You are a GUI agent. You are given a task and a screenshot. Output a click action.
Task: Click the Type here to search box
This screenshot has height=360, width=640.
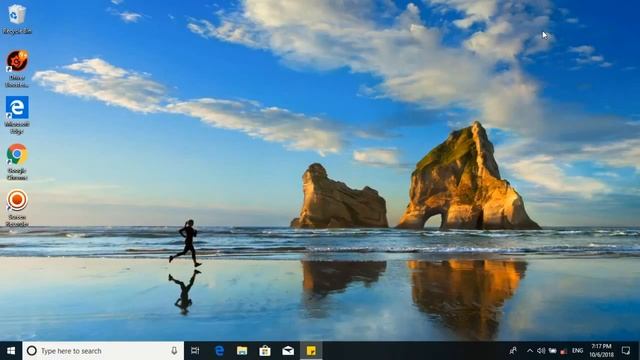(x=103, y=351)
